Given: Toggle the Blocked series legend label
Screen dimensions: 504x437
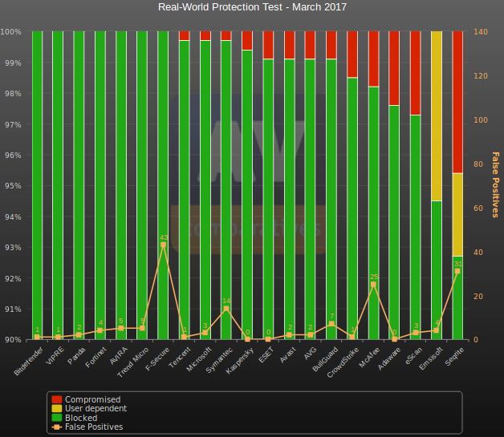Looking at the screenshot, I should 81,418.
